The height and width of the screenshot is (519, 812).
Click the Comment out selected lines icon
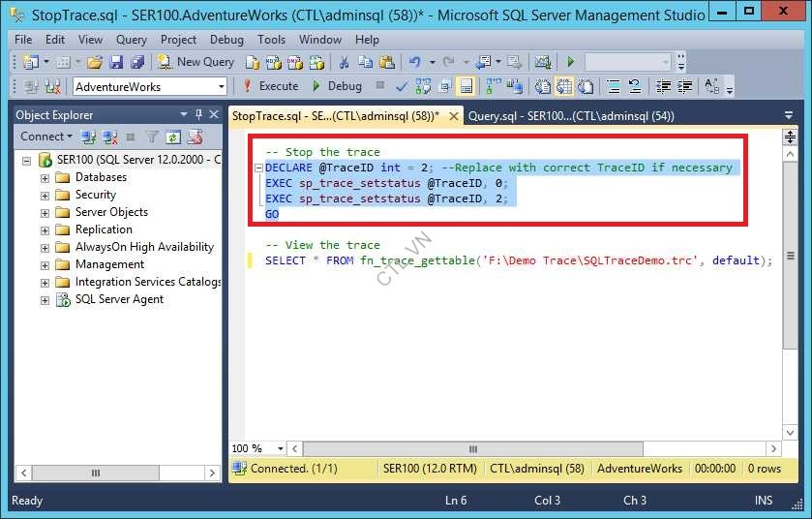point(613,86)
